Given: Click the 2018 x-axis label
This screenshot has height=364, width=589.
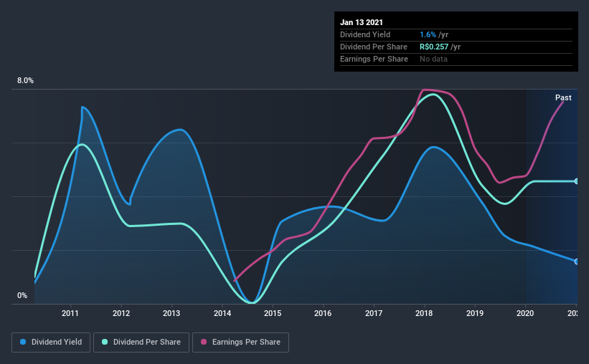Looking at the screenshot, I should coord(424,313).
